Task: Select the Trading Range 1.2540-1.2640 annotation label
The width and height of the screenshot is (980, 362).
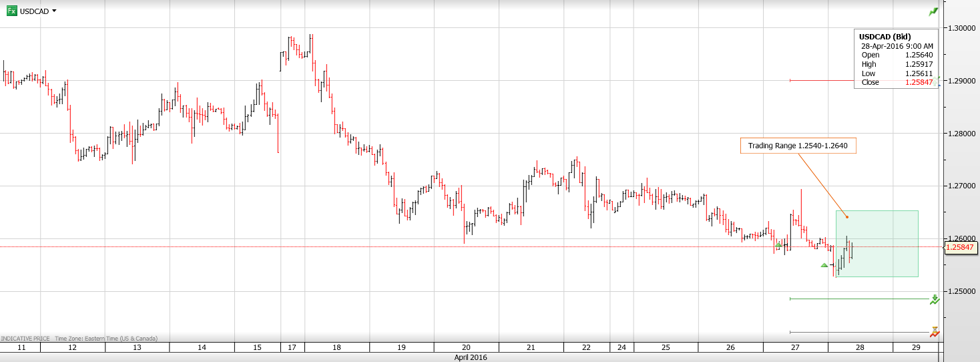Action: 798,146
